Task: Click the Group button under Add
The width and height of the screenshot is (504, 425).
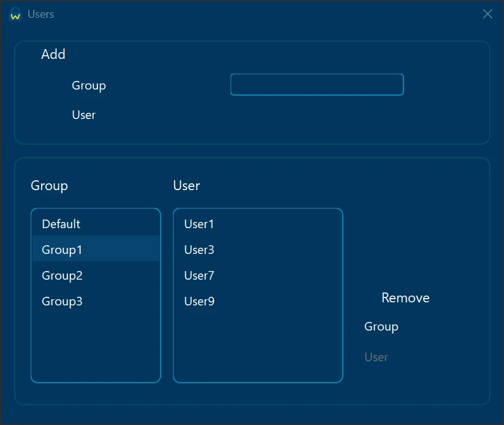Action: click(x=89, y=85)
